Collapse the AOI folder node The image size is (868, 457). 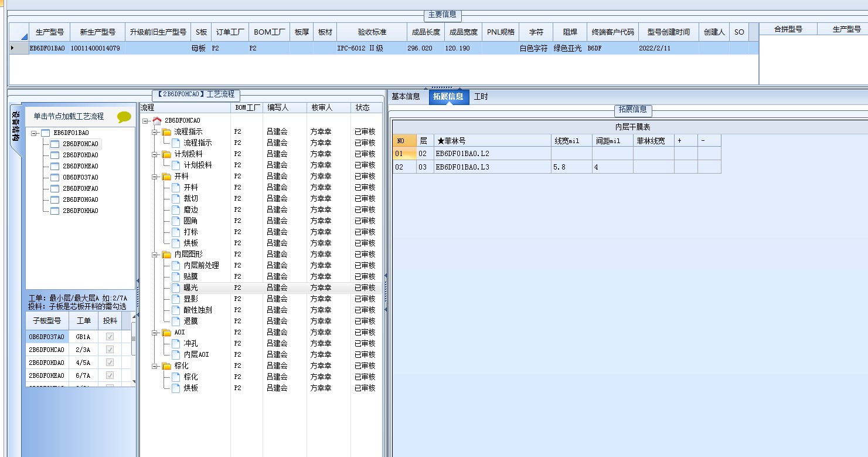click(155, 333)
